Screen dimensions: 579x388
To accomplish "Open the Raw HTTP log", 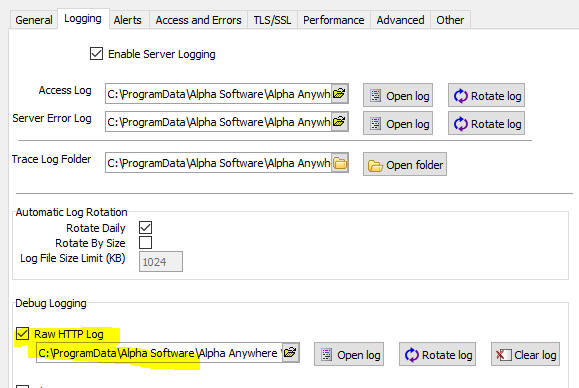I will point(349,354).
